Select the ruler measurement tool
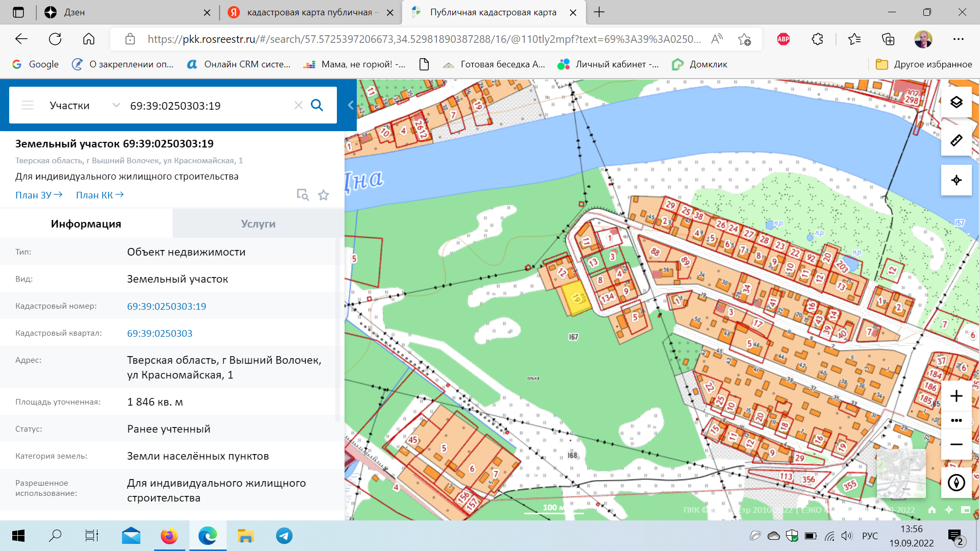The width and height of the screenshot is (980, 551). 956,140
